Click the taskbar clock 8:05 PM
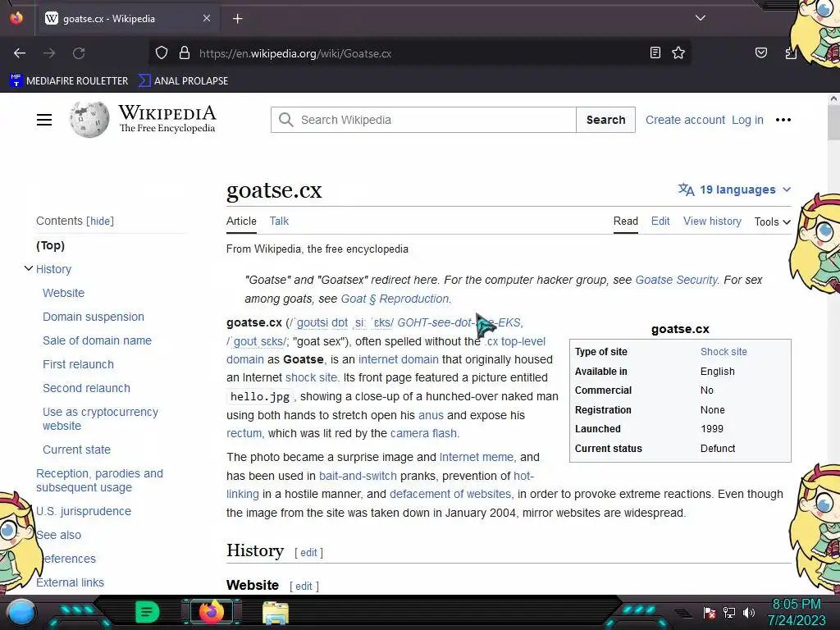840x630 pixels. 797,605
